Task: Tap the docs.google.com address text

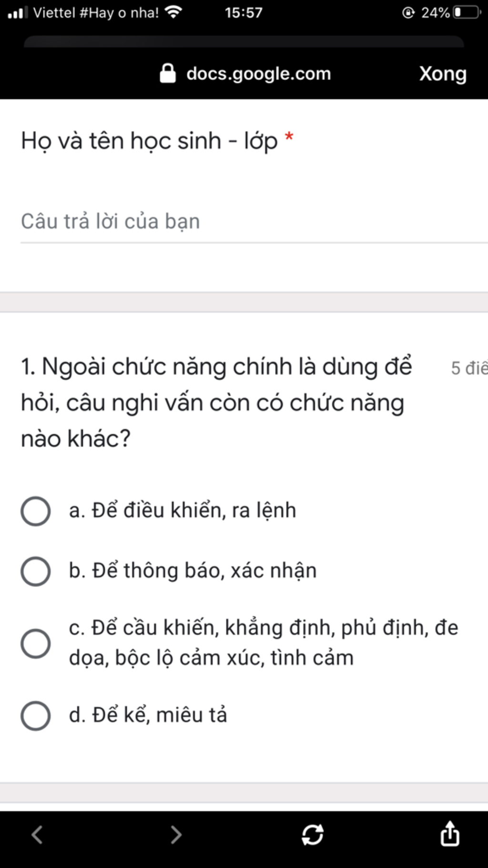Action: coord(258,74)
